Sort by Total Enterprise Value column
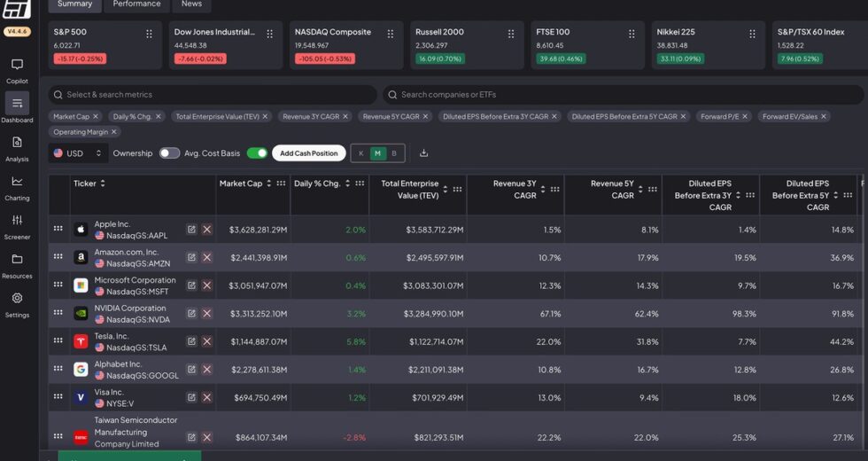The width and height of the screenshot is (868, 461). pyautogui.click(x=445, y=190)
